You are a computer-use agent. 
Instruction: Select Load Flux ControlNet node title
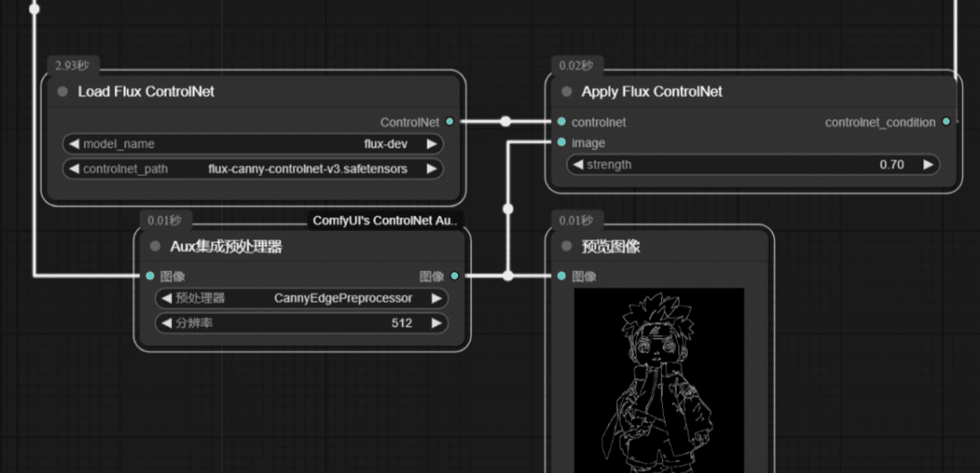point(146,92)
